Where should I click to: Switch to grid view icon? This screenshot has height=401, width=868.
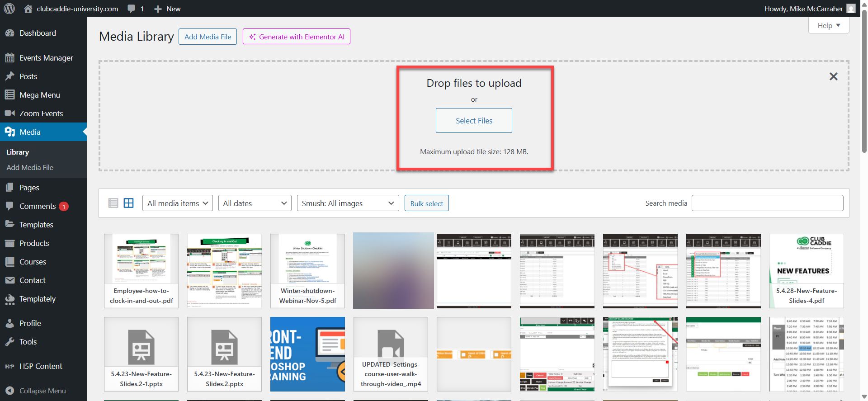[129, 203]
